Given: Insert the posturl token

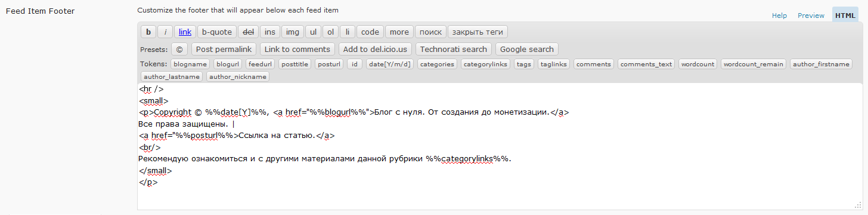Looking at the screenshot, I should tap(330, 64).
